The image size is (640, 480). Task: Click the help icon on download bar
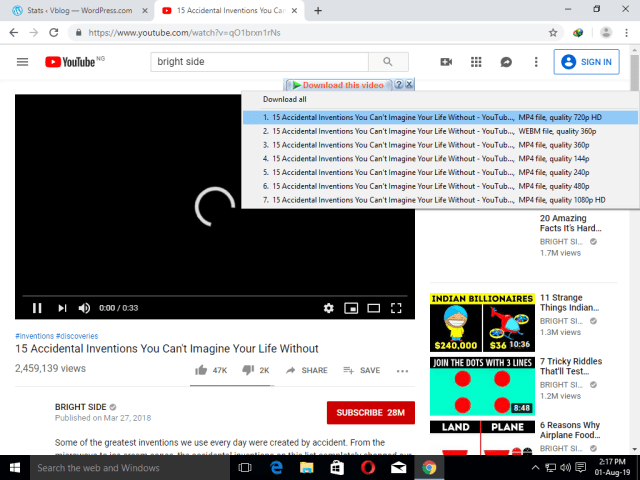[x=399, y=85]
